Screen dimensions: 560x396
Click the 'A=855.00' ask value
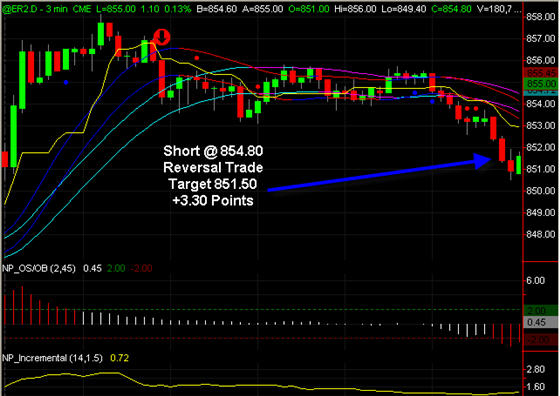point(262,9)
